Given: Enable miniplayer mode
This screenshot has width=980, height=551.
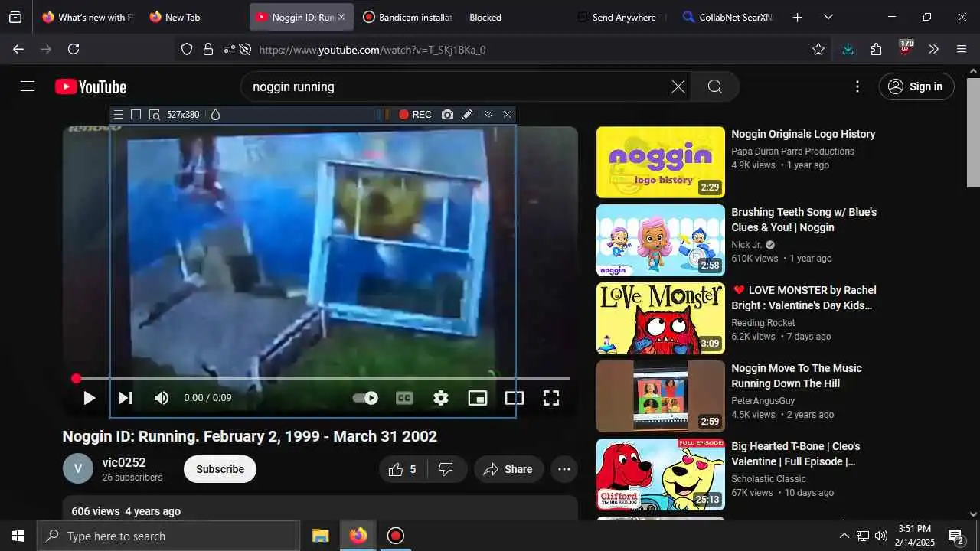Looking at the screenshot, I should coord(478,398).
